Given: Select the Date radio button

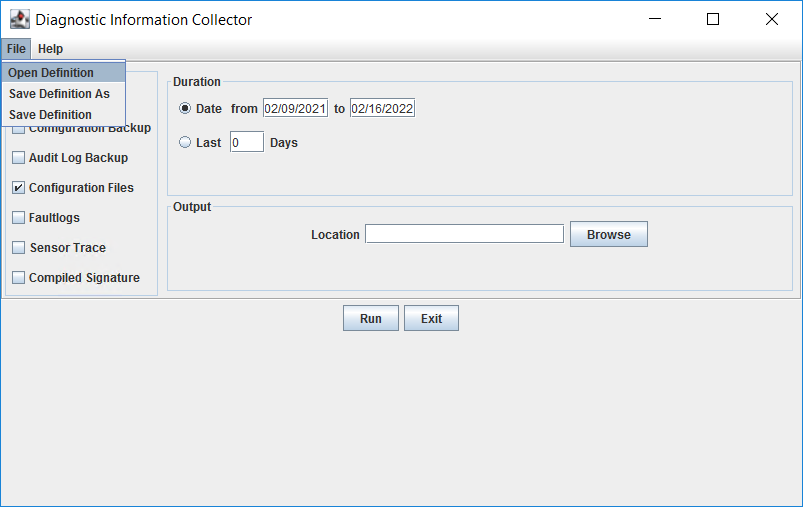Looking at the screenshot, I should coord(185,109).
